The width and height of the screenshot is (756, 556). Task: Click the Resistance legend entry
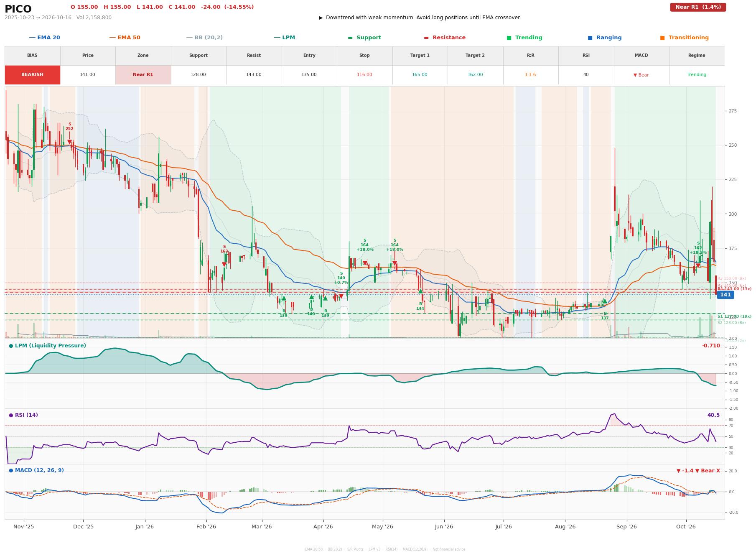(445, 38)
